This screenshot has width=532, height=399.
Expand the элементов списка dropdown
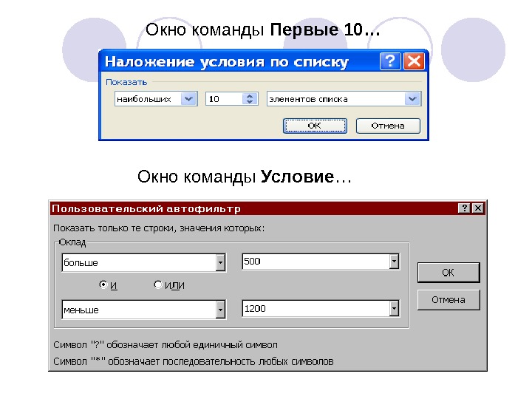[412, 99]
